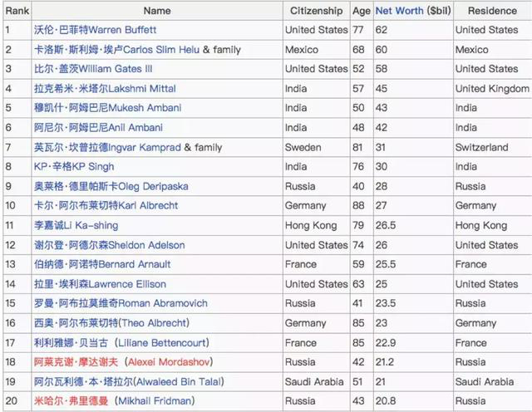Image resolution: width=532 pixels, height=412 pixels.
Task: Open the Roman Abramovich link
Action: pos(121,303)
